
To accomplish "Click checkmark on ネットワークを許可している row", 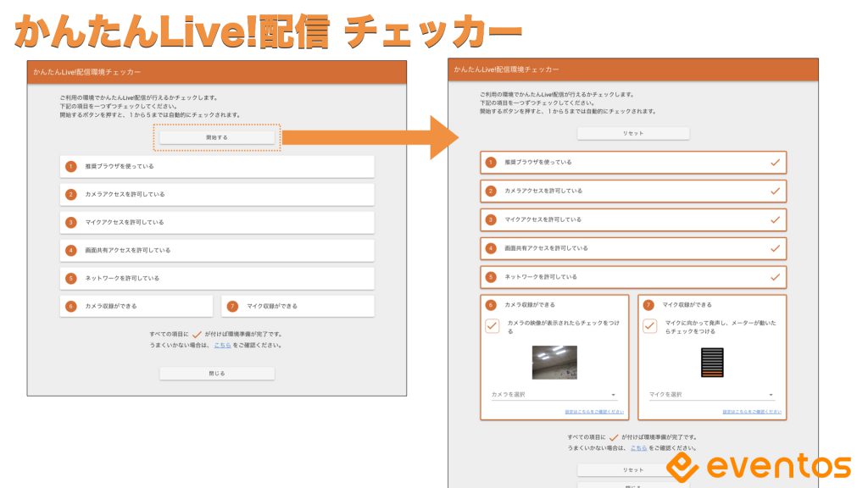I will [775, 277].
